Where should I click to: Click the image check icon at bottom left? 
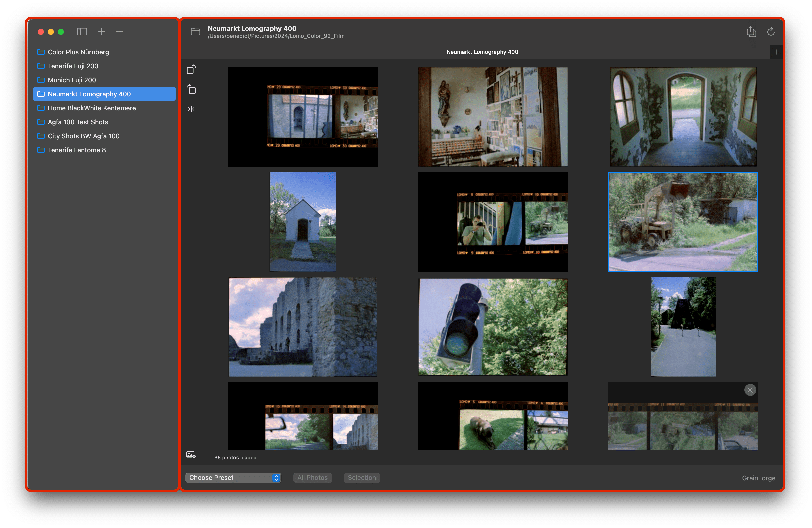(191, 455)
